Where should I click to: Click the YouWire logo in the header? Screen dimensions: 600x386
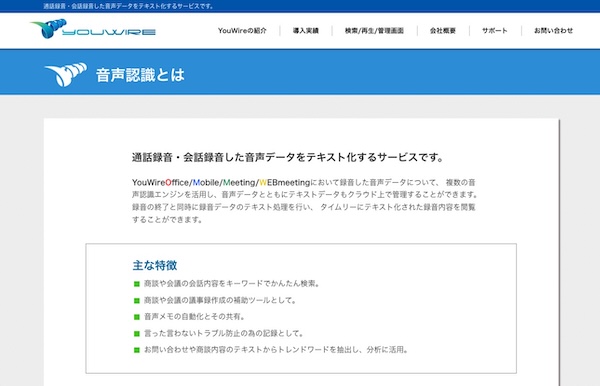[93, 29]
